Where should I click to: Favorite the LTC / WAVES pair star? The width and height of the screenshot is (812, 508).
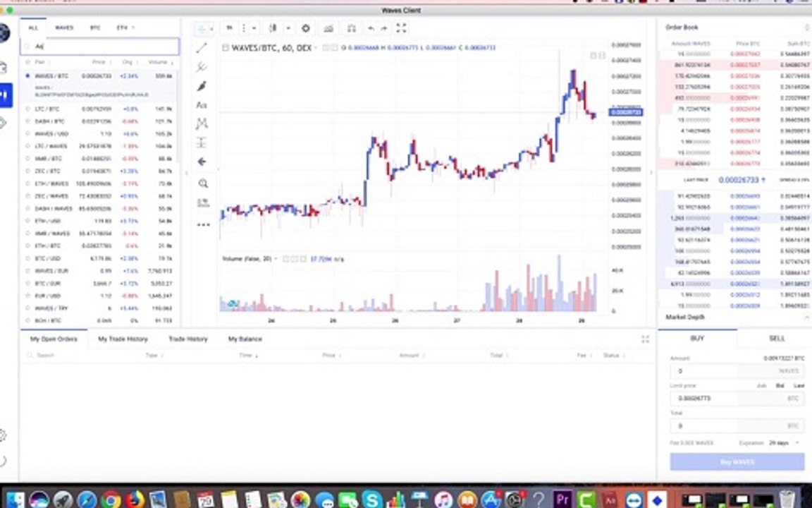[28, 146]
